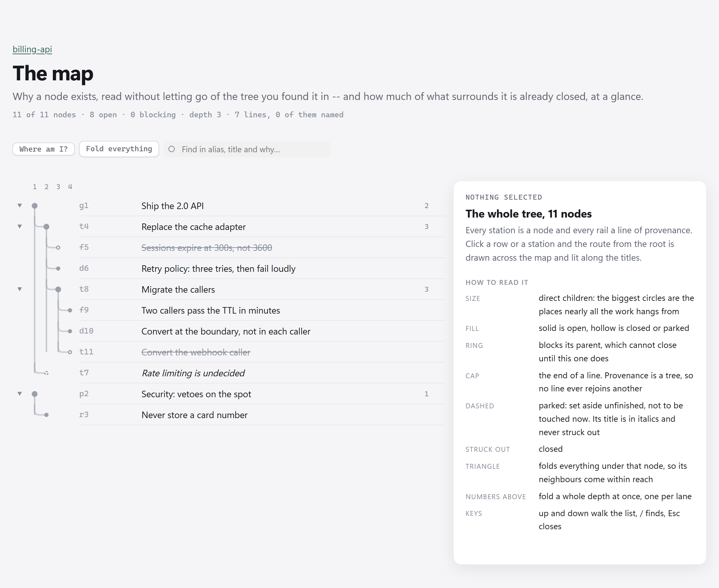Fold the p2 Security node triangle
The height and width of the screenshot is (588, 719).
(x=20, y=394)
